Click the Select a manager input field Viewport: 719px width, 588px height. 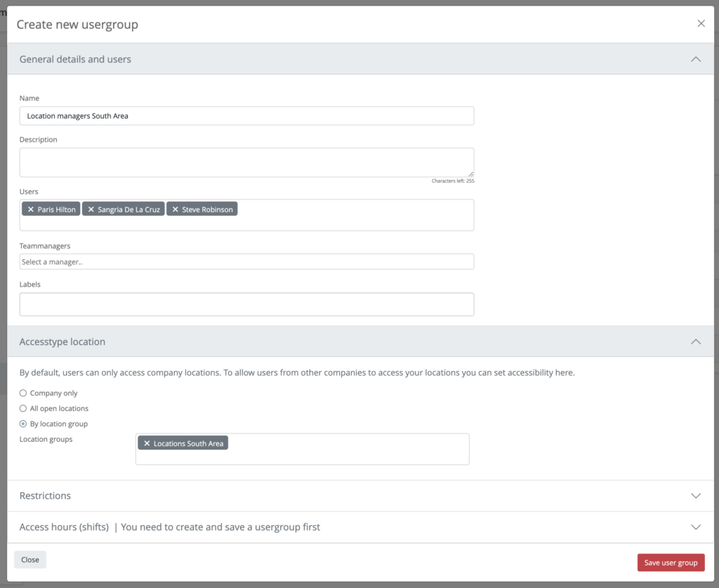pos(246,260)
